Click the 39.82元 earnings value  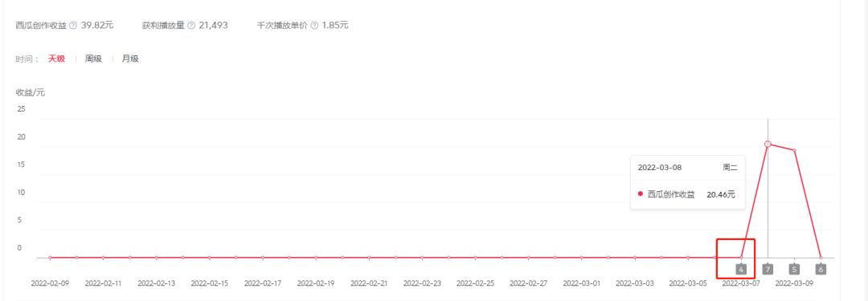97,26
